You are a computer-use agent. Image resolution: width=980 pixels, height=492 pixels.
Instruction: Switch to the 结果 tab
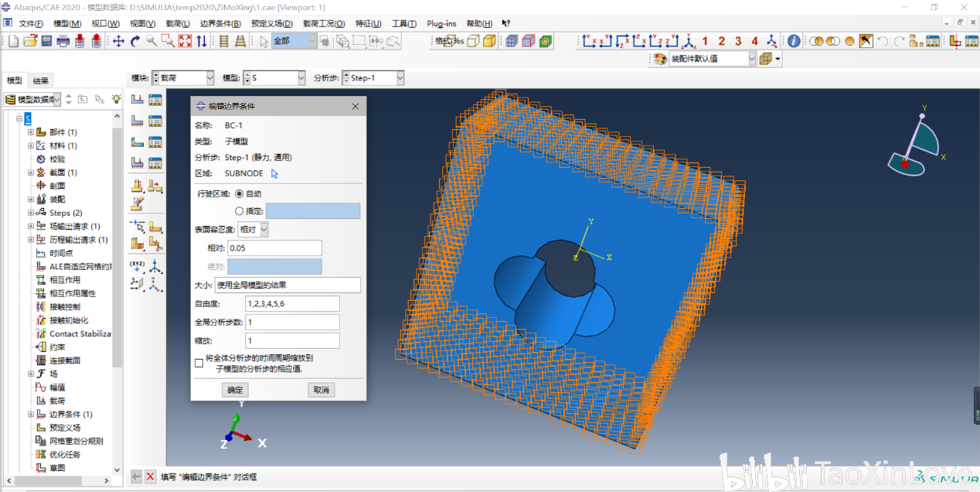click(41, 80)
